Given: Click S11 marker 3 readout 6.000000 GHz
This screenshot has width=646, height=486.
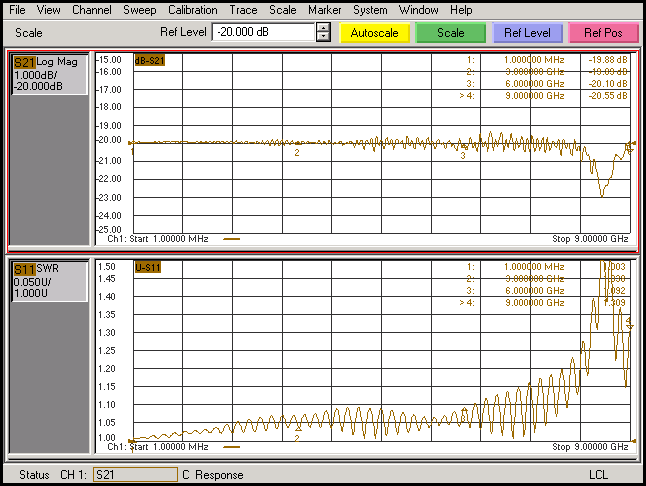Looking at the screenshot, I should tap(535, 291).
